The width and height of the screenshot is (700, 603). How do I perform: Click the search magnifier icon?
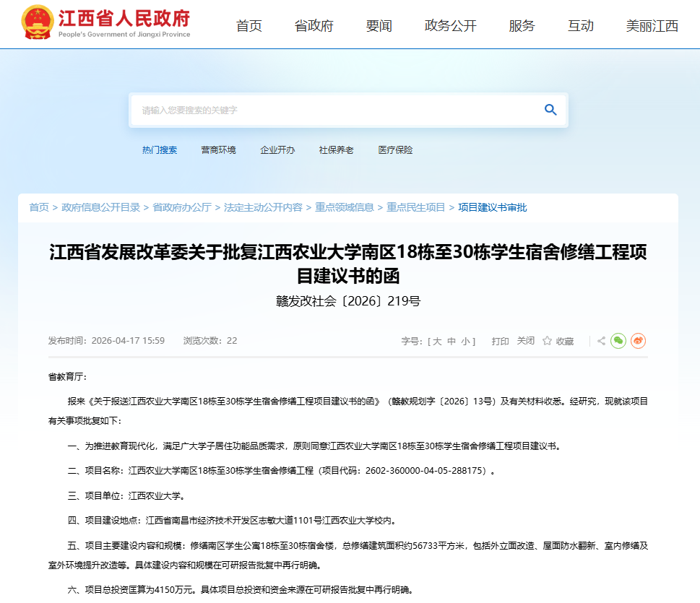[550, 110]
